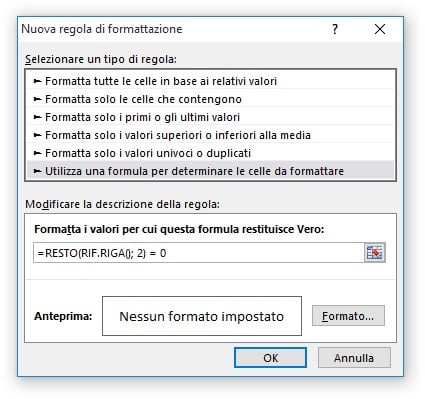Pick 'Formatta solo i valori superiori o inferiori alla media'
Viewport: 425px width, 399px height.
point(210,135)
